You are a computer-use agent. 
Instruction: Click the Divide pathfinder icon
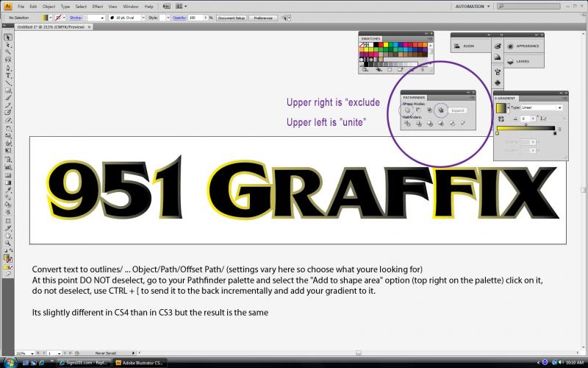point(408,123)
